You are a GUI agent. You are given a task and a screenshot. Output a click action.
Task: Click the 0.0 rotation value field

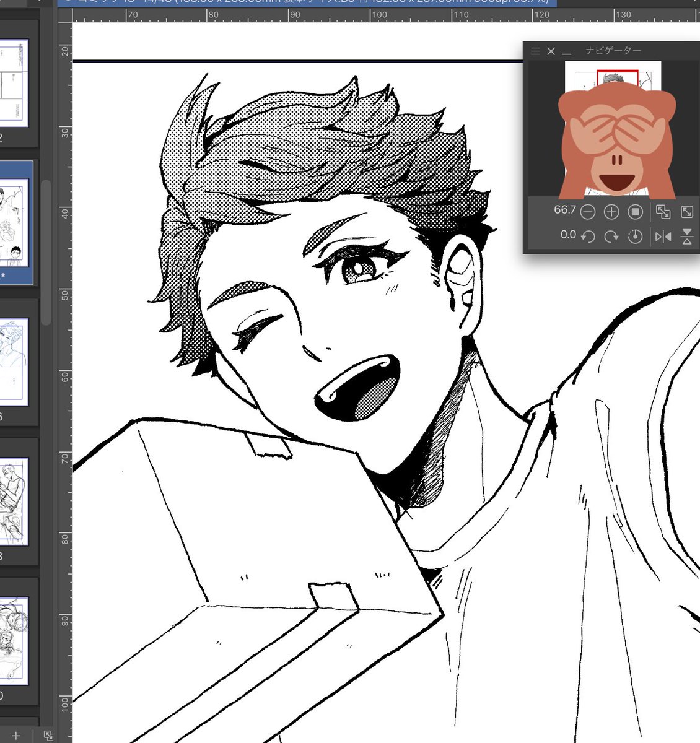(x=568, y=235)
